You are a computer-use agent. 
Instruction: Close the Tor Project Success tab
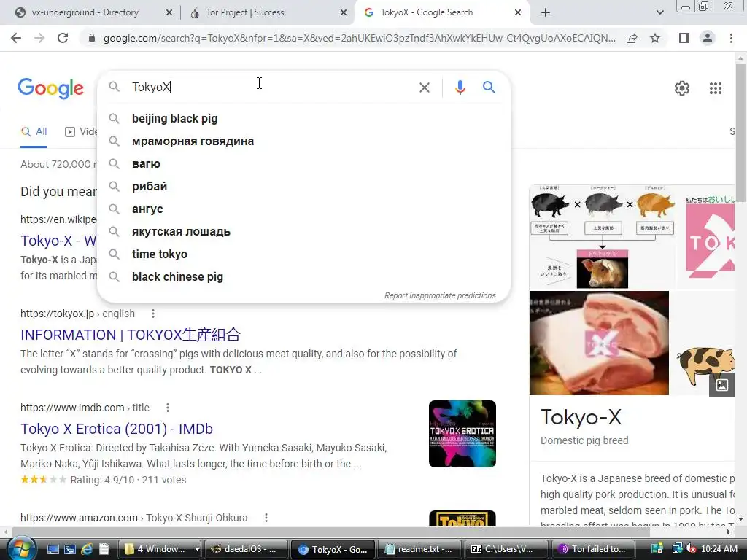click(344, 12)
